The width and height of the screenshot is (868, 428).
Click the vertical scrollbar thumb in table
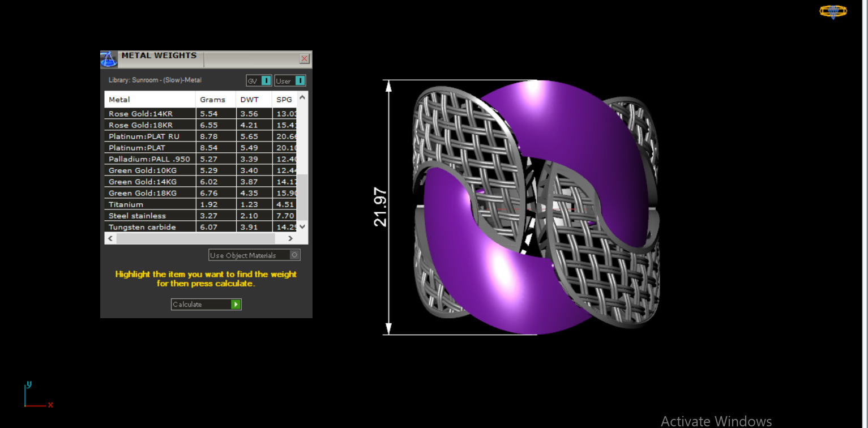coord(302,197)
